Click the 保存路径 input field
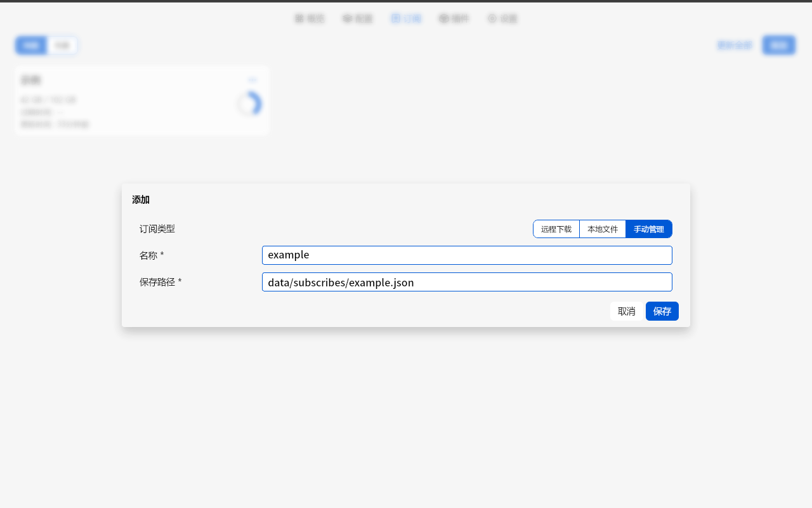Screen dimensions: 812x508 [x=467, y=282]
